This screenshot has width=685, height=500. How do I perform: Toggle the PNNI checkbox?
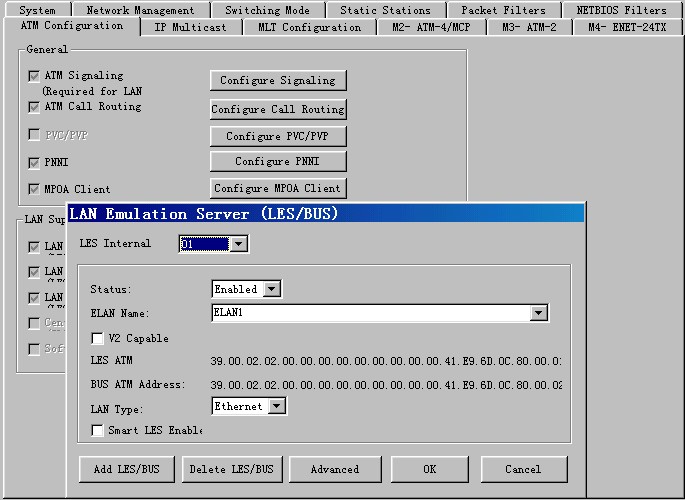coord(35,162)
